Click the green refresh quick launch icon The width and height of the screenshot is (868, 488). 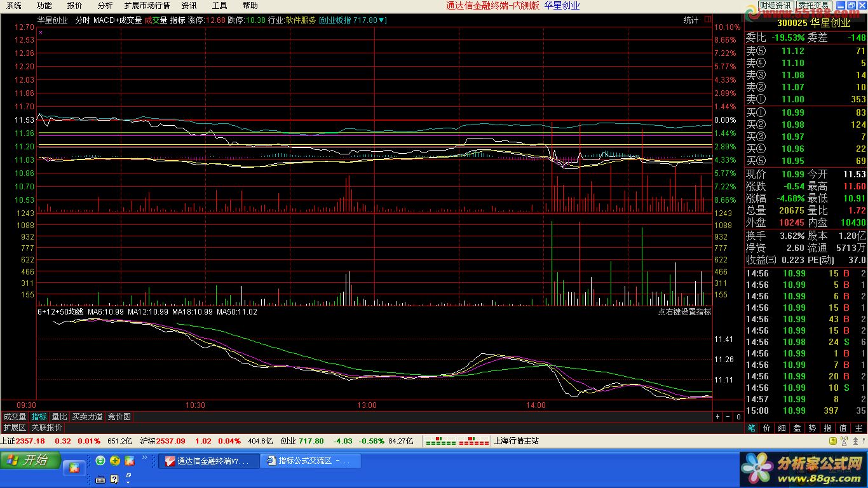point(100,461)
